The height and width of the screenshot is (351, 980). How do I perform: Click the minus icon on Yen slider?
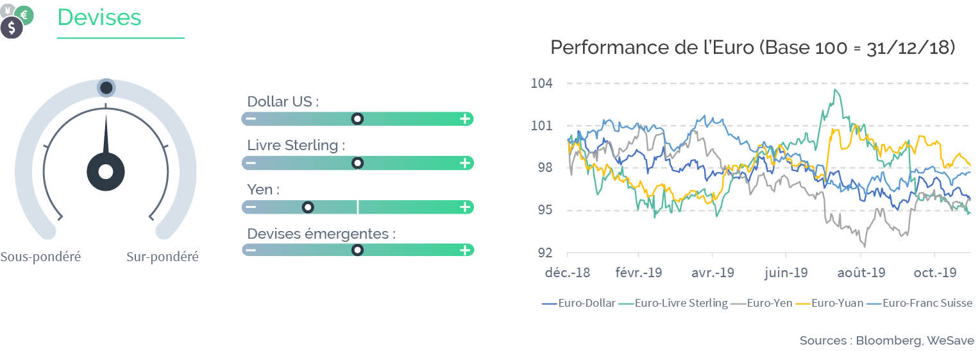coord(251,207)
